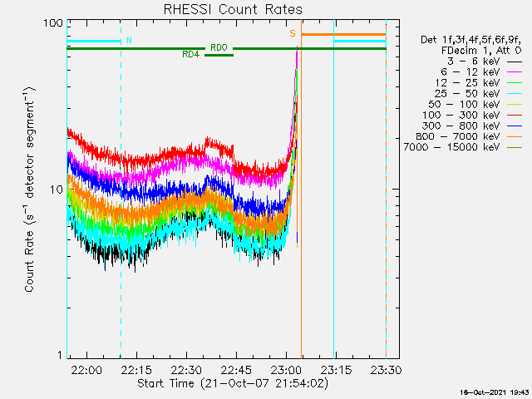Click olive line swatch for 7000-15000 keV
Viewport: 532px width, 399px height.
(x=515, y=148)
